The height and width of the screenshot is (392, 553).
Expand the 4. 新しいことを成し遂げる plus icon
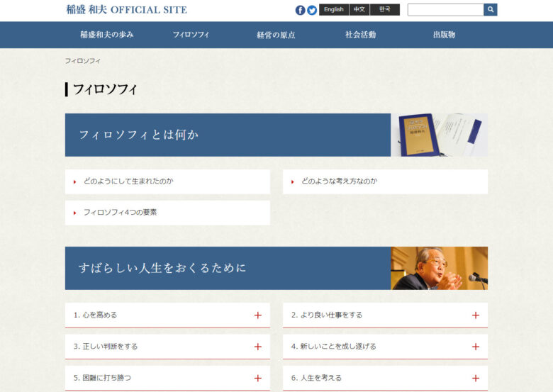pos(476,347)
